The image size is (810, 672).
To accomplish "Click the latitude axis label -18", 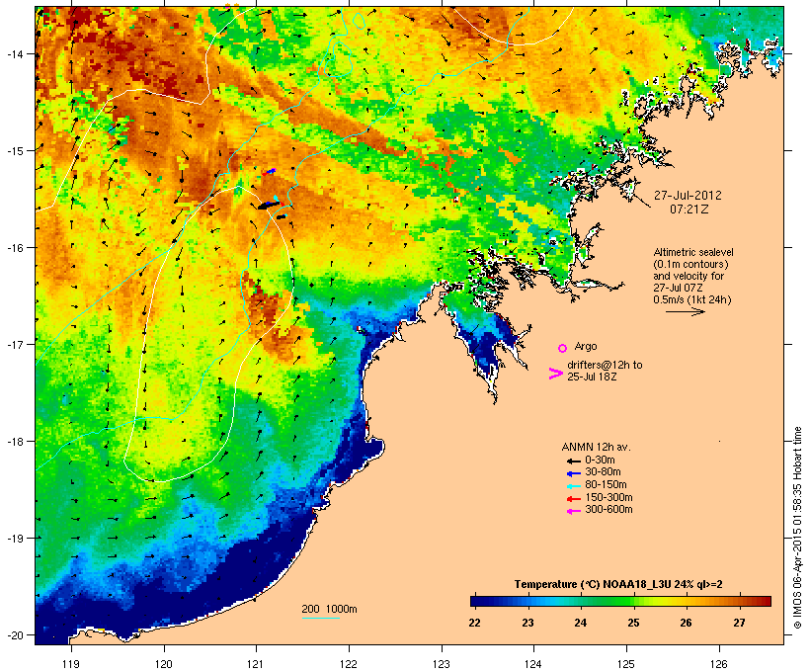I will pyautogui.click(x=15, y=442).
